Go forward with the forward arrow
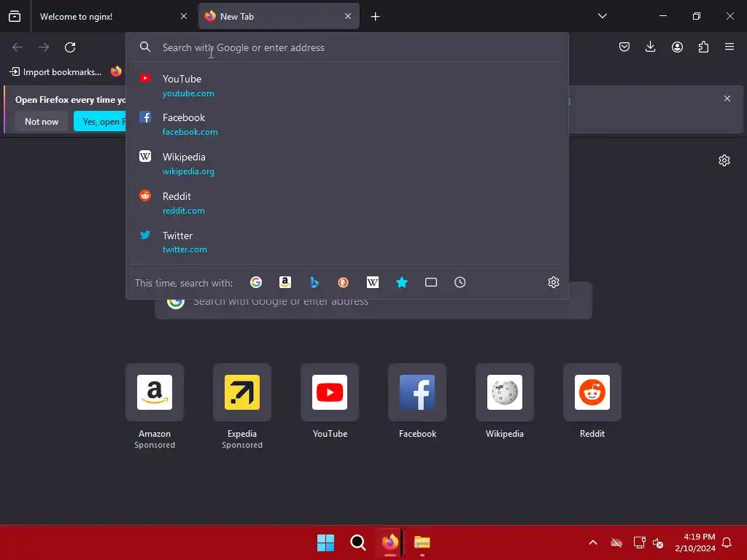747x560 pixels. (x=44, y=47)
